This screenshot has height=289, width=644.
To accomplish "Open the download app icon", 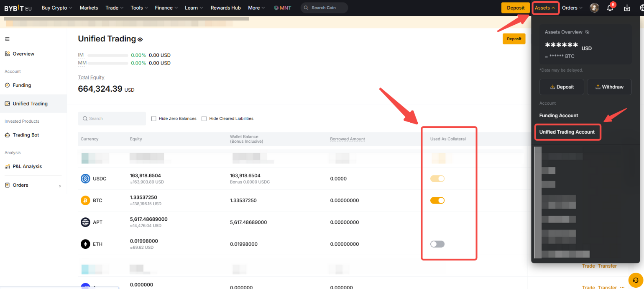I will click(x=626, y=8).
